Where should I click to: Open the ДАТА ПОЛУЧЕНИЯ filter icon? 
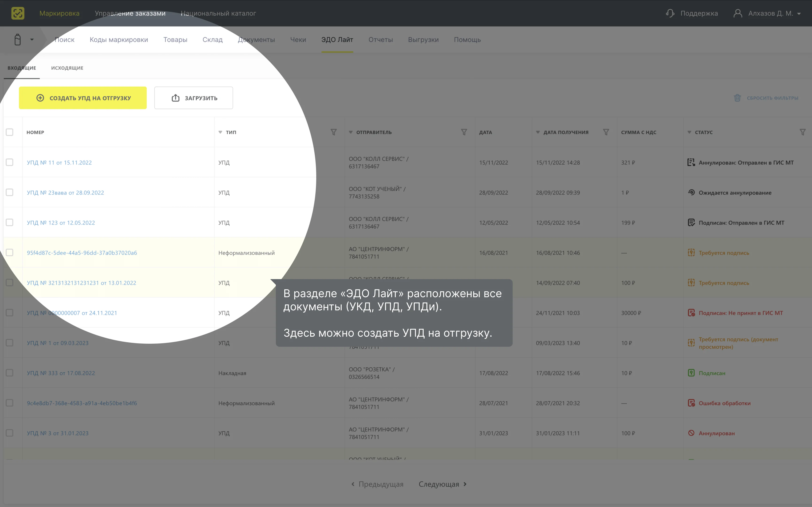pyautogui.click(x=606, y=132)
